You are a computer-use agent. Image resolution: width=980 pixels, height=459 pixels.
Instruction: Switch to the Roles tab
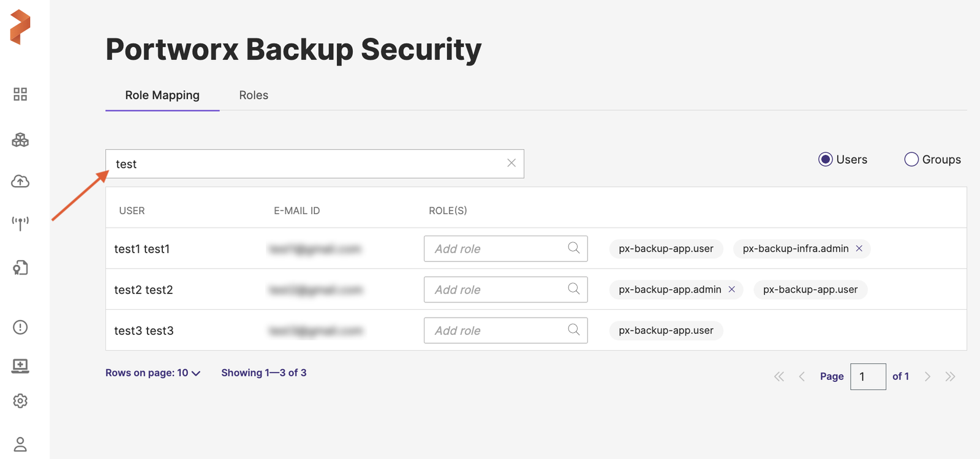pyautogui.click(x=254, y=95)
